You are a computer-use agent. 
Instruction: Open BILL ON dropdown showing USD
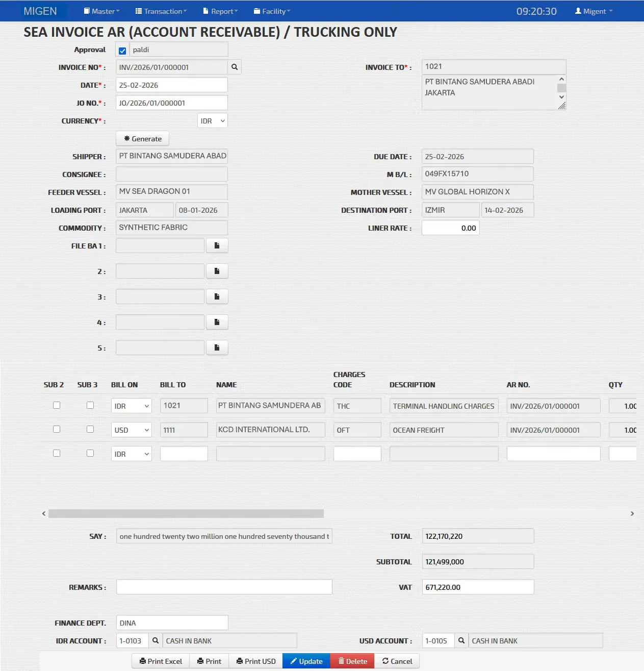(x=132, y=430)
